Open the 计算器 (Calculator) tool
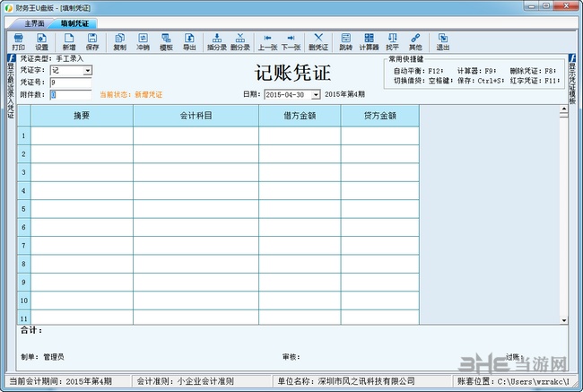Viewport: 583px width, 392px height. (x=369, y=41)
